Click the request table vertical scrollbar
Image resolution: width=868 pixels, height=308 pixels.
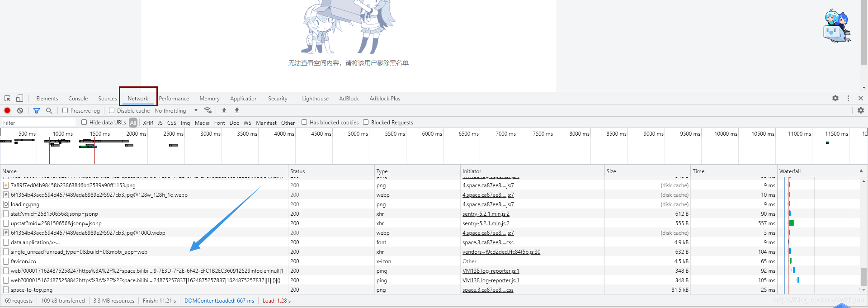[x=863, y=277]
